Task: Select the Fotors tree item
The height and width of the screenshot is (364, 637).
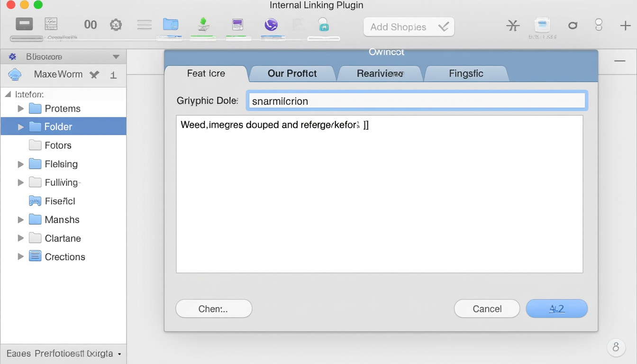Action: coord(63,146)
